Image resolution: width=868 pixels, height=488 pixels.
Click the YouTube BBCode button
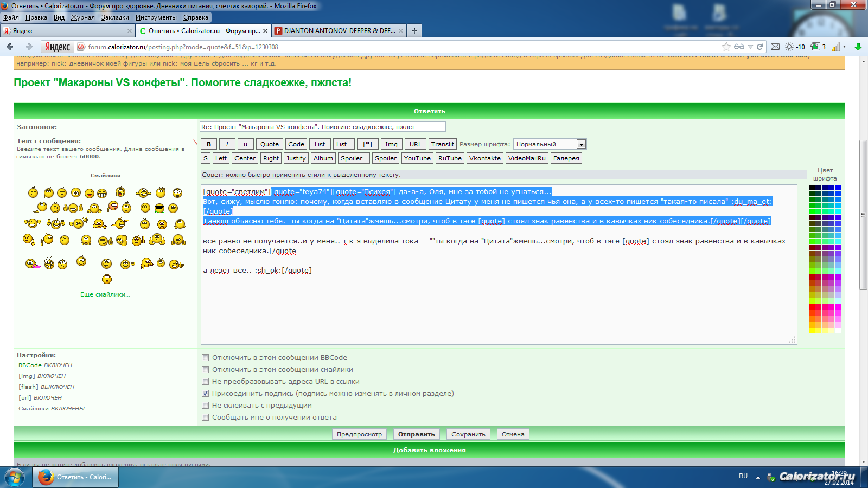tap(417, 158)
